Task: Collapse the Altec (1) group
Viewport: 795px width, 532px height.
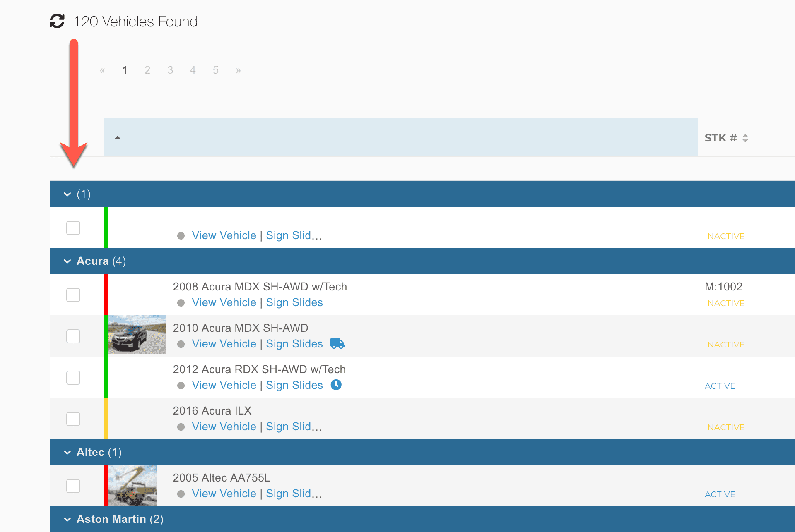Action: point(67,452)
